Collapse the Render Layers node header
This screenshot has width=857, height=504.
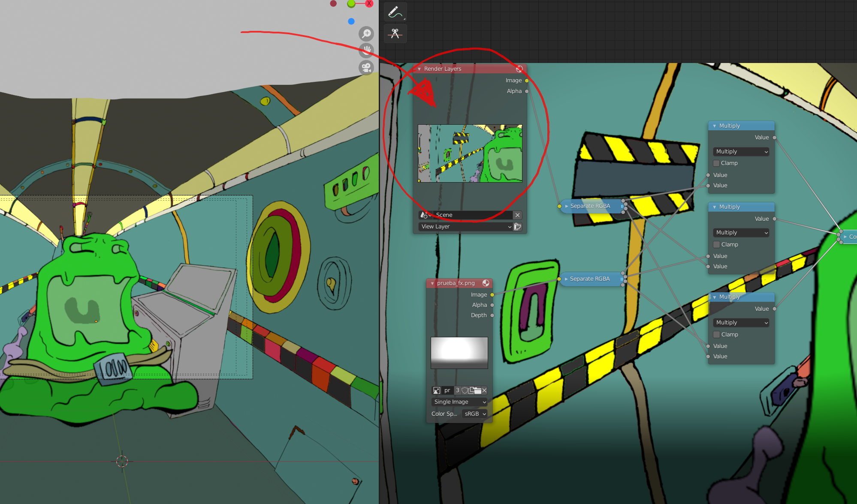419,69
